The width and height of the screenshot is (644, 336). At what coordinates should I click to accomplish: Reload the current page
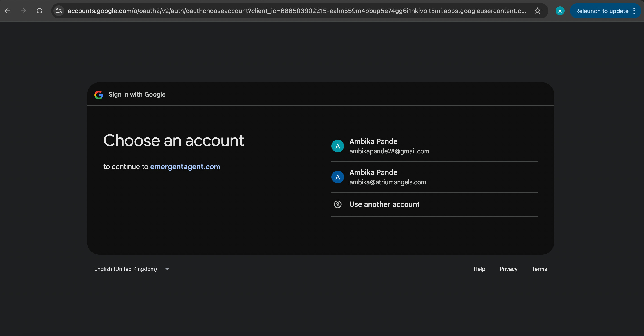click(x=40, y=11)
